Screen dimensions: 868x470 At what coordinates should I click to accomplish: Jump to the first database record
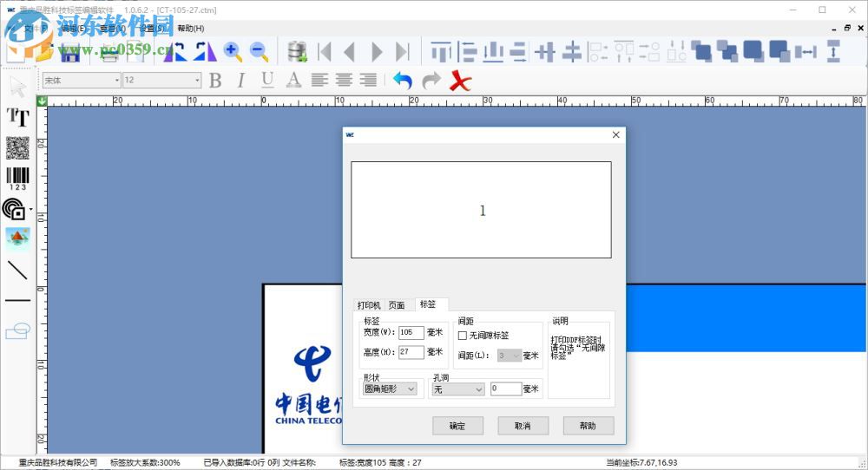point(325,52)
